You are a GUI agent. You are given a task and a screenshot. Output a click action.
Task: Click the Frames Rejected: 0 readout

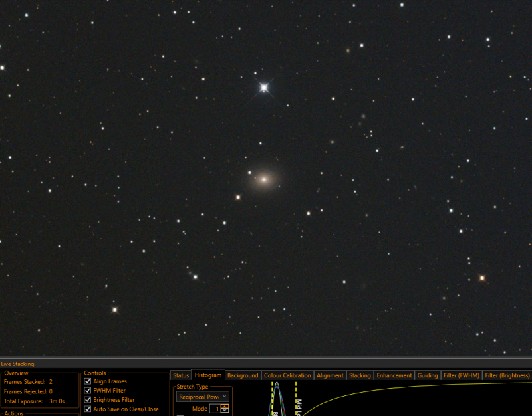28,391
